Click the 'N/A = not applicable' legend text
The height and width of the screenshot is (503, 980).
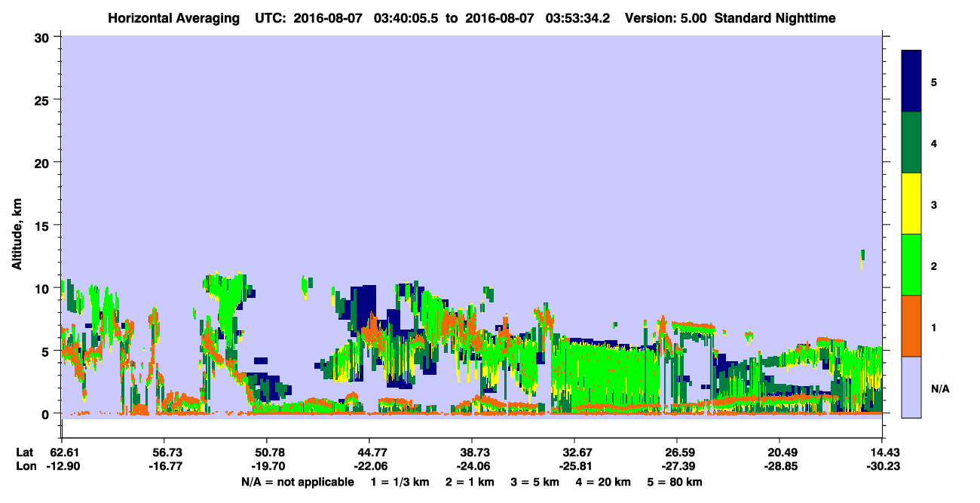(298, 481)
